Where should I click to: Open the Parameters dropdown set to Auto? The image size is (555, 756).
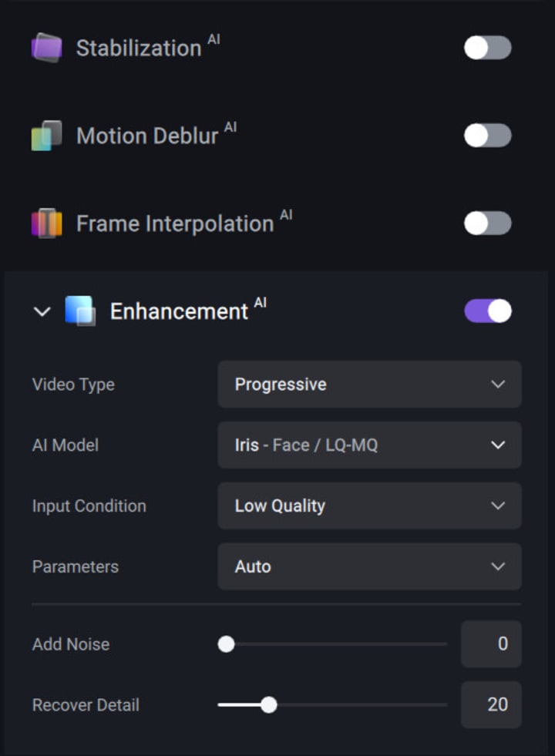click(369, 567)
